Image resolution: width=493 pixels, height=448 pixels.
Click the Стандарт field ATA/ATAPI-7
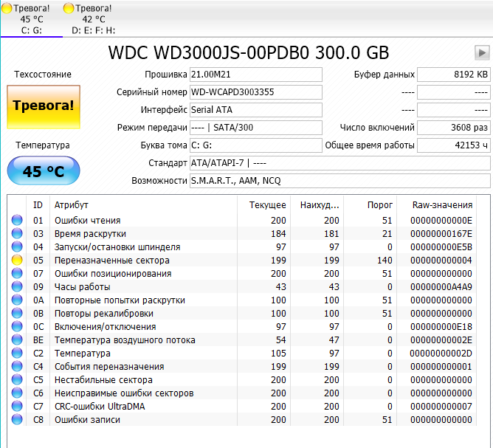click(x=340, y=163)
